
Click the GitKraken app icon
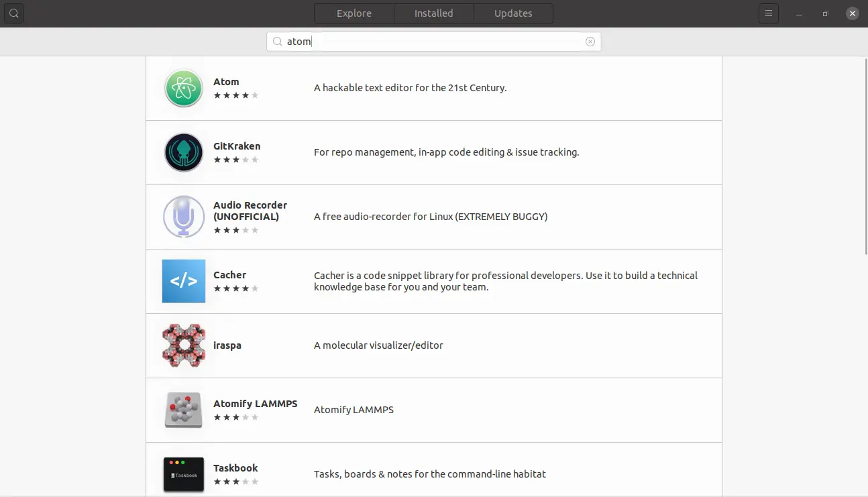(184, 152)
